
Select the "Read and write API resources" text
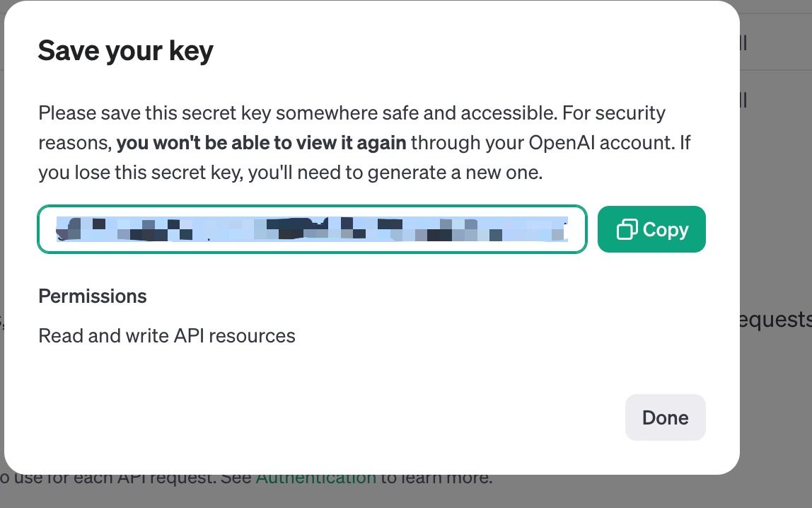click(x=167, y=335)
